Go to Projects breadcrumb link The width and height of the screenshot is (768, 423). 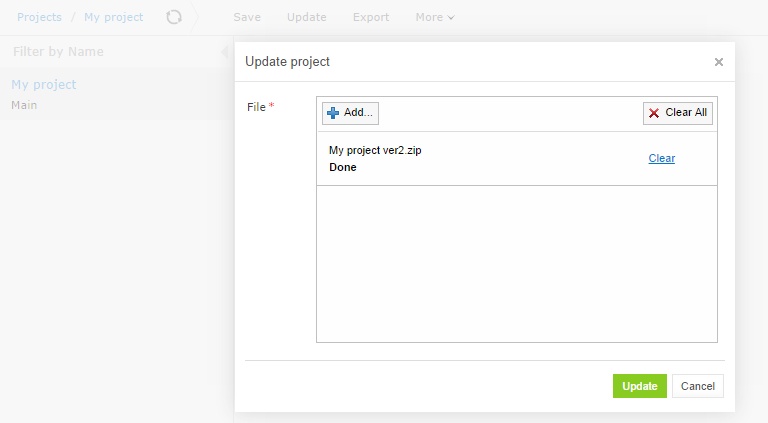coord(39,17)
